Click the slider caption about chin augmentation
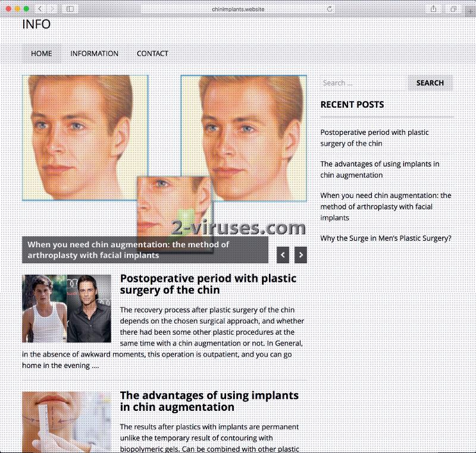Image resolution: width=476 pixels, height=453 pixels. [x=131, y=248]
